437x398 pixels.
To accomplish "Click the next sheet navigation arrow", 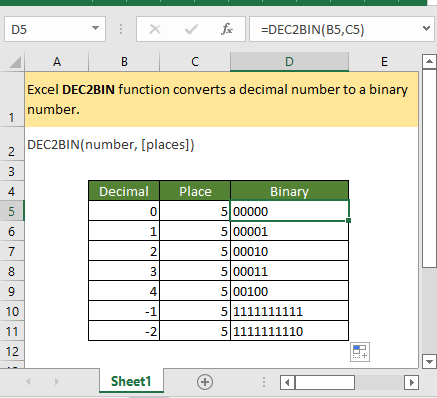I will [57, 382].
